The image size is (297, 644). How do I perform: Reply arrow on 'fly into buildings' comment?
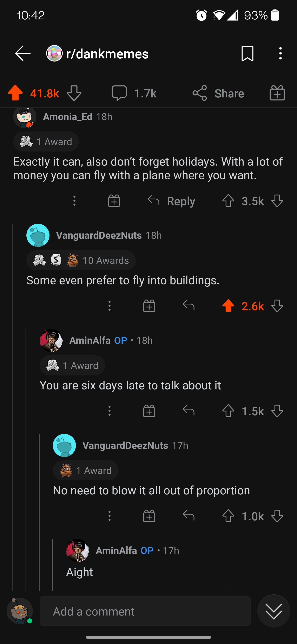(x=189, y=306)
